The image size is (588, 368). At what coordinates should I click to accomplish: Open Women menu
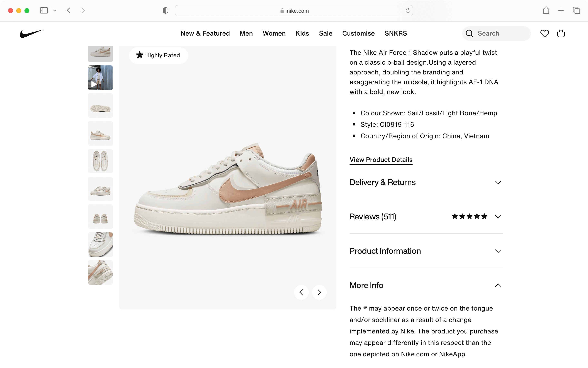(x=274, y=33)
